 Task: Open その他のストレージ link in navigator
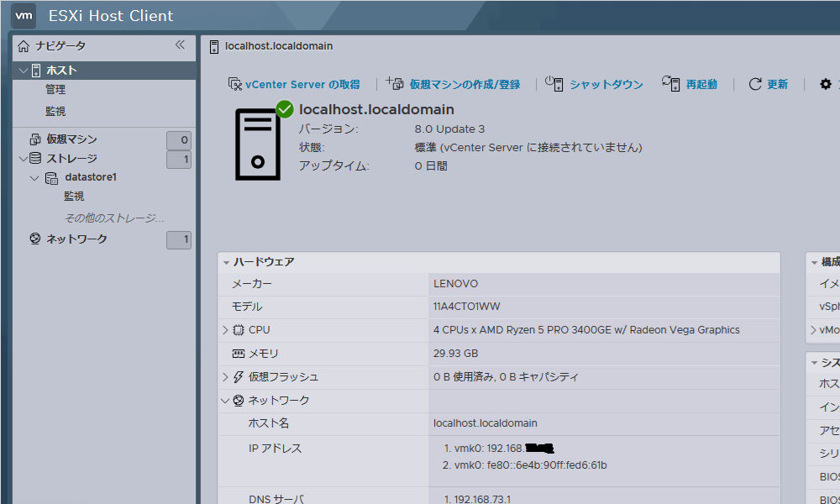[x=114, y=218]
